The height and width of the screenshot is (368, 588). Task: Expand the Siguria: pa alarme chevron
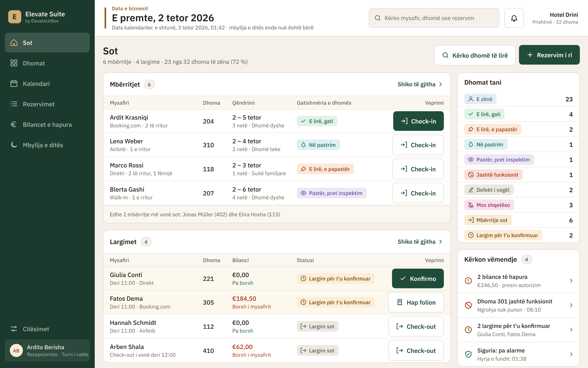pos(571,354)
